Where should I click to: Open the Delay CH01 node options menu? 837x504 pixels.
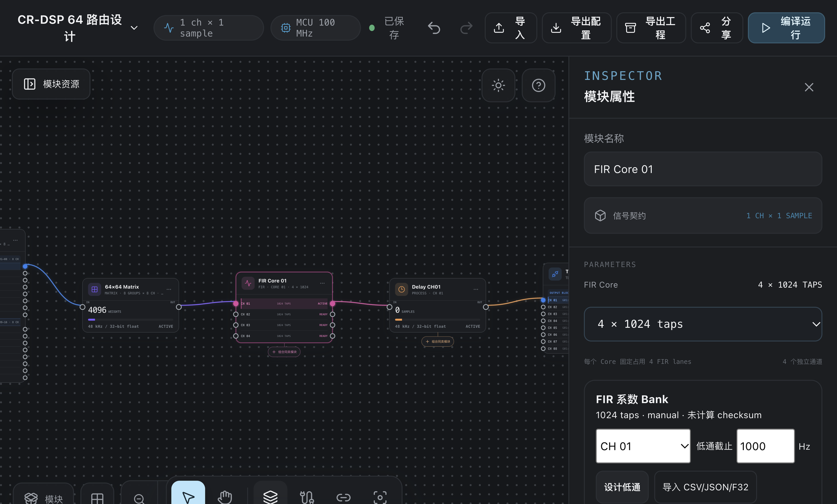click(475, 289)
